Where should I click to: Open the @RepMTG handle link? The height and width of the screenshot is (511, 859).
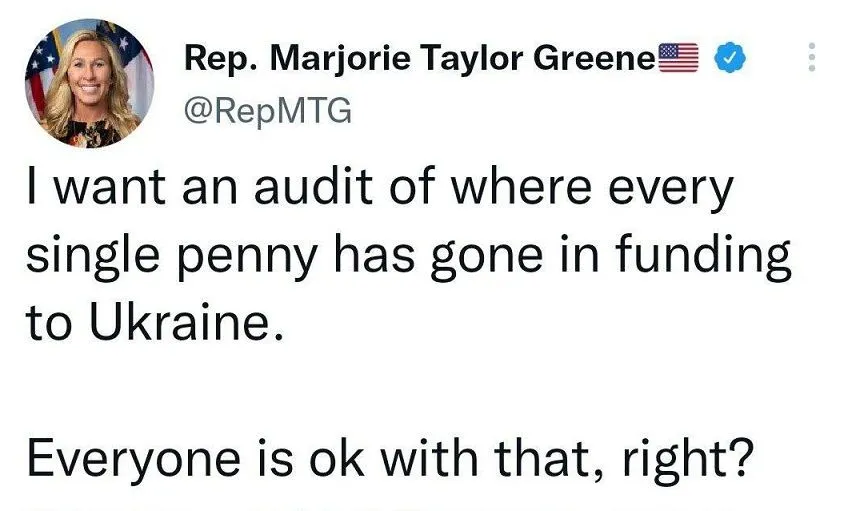[x=268, y=110]
